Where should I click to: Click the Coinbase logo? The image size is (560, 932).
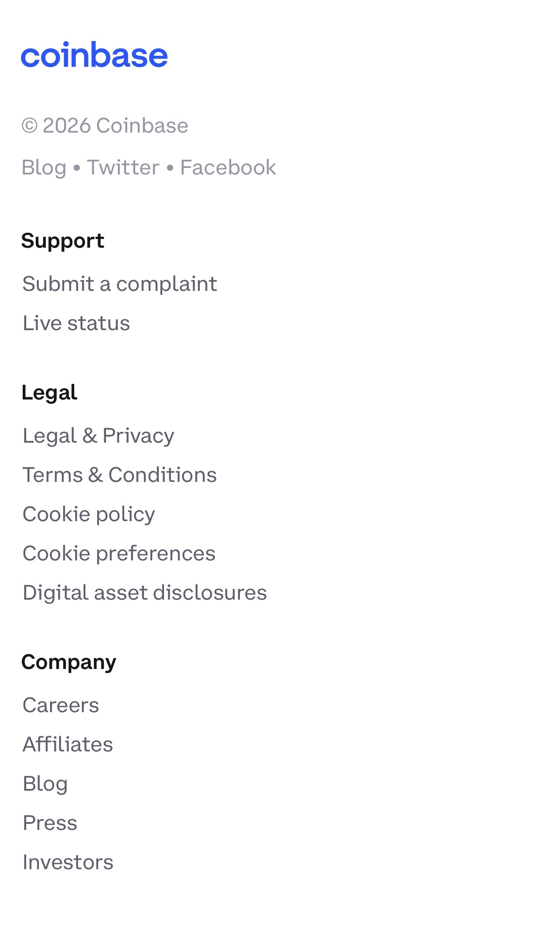[x=94, y=55]
